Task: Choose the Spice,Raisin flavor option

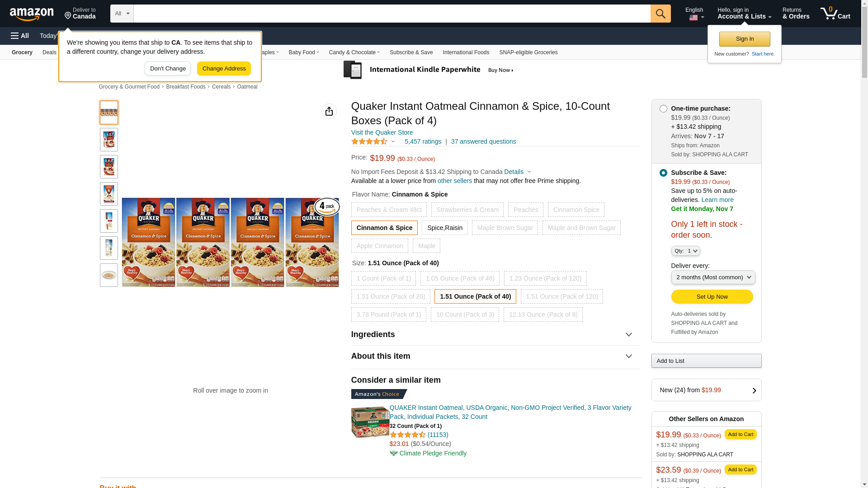Action: click(445, 228)
